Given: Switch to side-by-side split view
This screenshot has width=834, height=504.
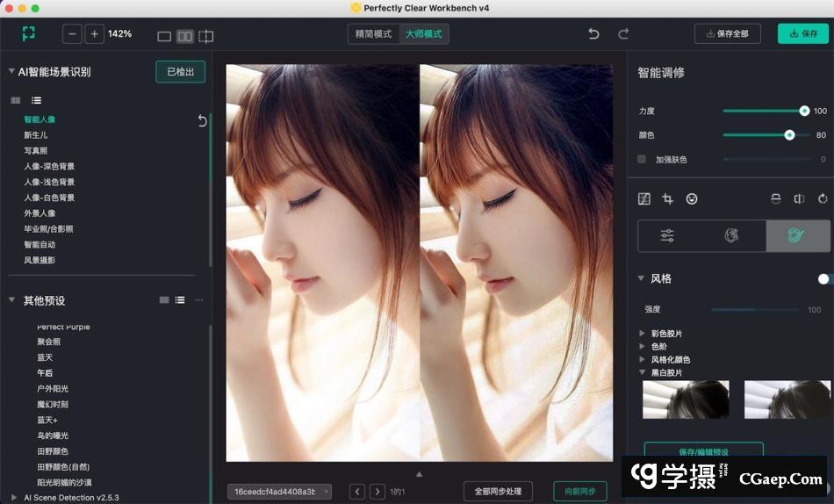Looking at the screenshot, I should (184, 36).
